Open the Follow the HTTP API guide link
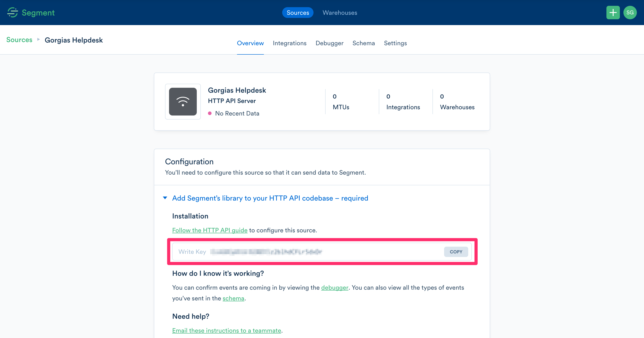The image size is (644, 338). click(210, 230)
